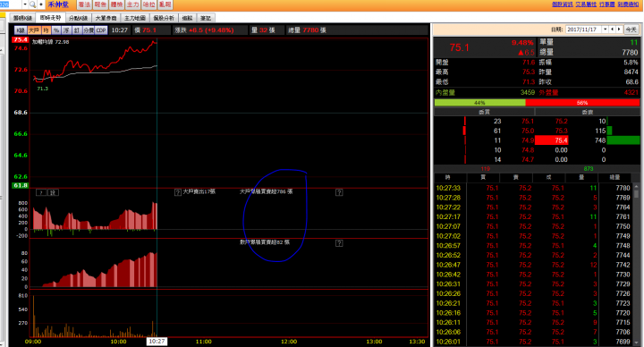Click the 10:26:47 trade row
The width and height of the screenshot is (644, 347).
533,265
